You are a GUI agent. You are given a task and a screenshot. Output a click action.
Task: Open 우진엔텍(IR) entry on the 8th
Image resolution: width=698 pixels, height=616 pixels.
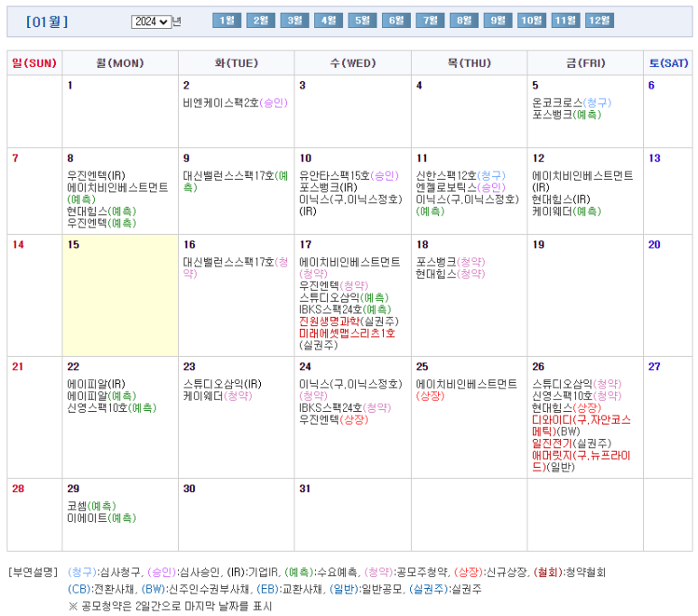coord(96,175)
